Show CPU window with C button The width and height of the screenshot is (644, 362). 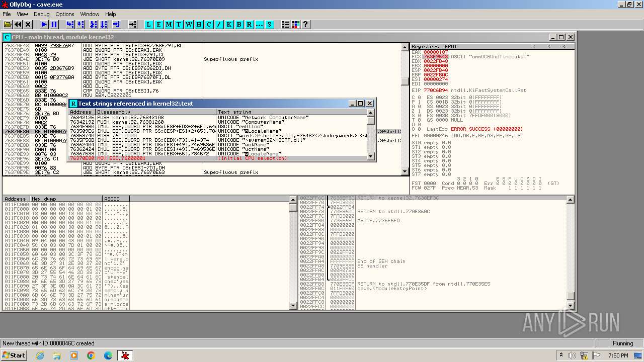[x=209, y=24]
